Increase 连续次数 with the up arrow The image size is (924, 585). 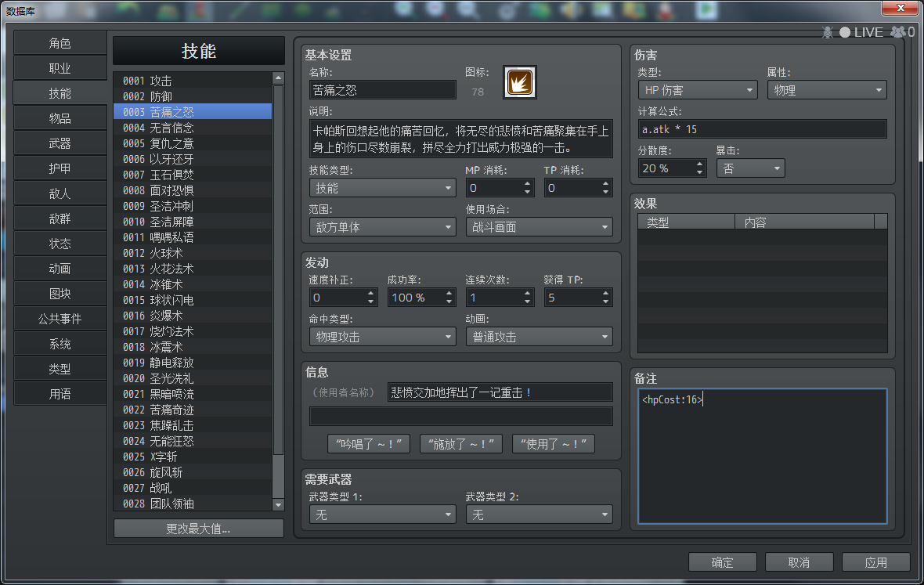pyautogui.click(x=528, y=294)
